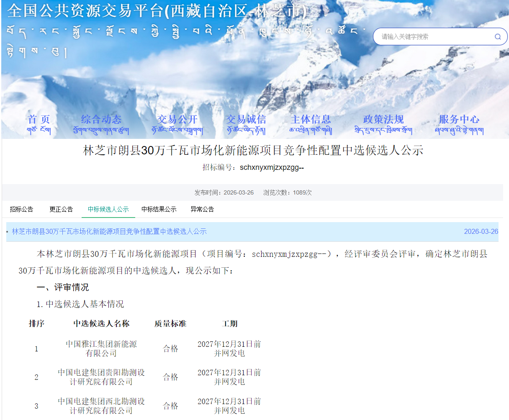
Task: Click the 2026-03-26 date in the list row
Action: (481, 231)
